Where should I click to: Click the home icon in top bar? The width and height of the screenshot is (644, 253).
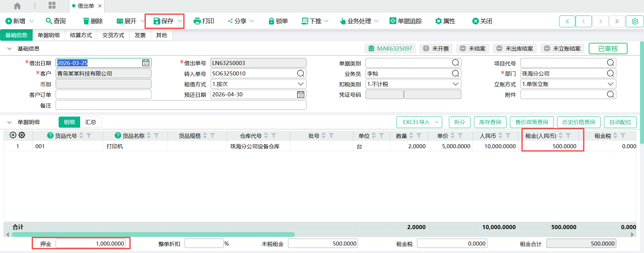point(17,6)
